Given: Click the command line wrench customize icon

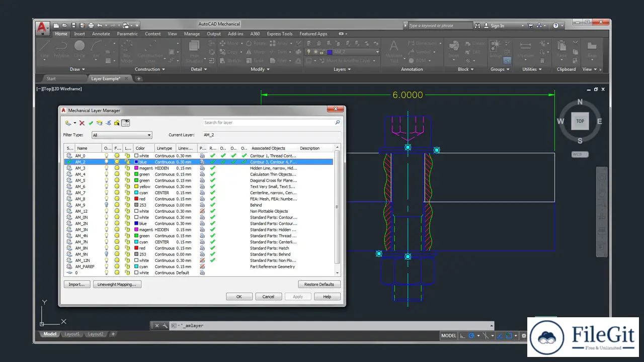Looking at the screenshot, I should [x=165, y=326].
